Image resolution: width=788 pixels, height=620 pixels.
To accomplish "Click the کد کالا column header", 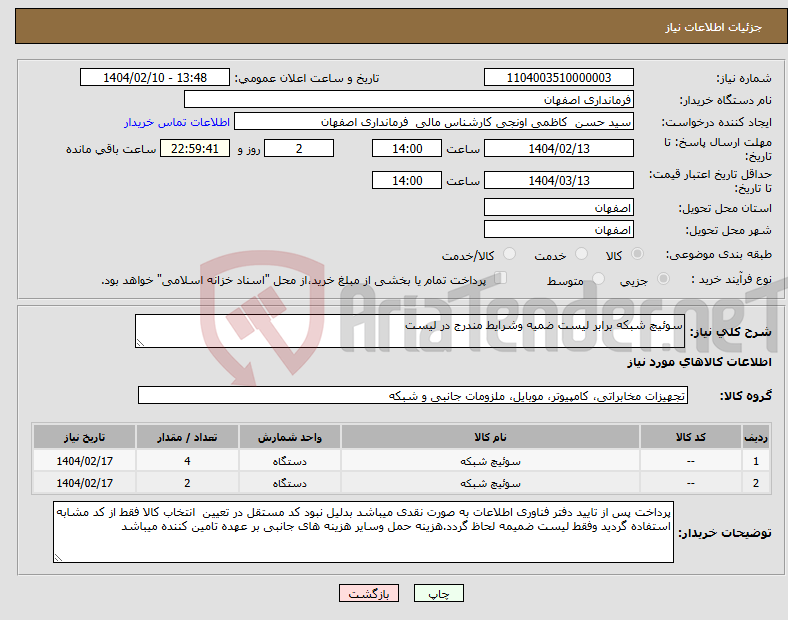I will click(691, 437).
